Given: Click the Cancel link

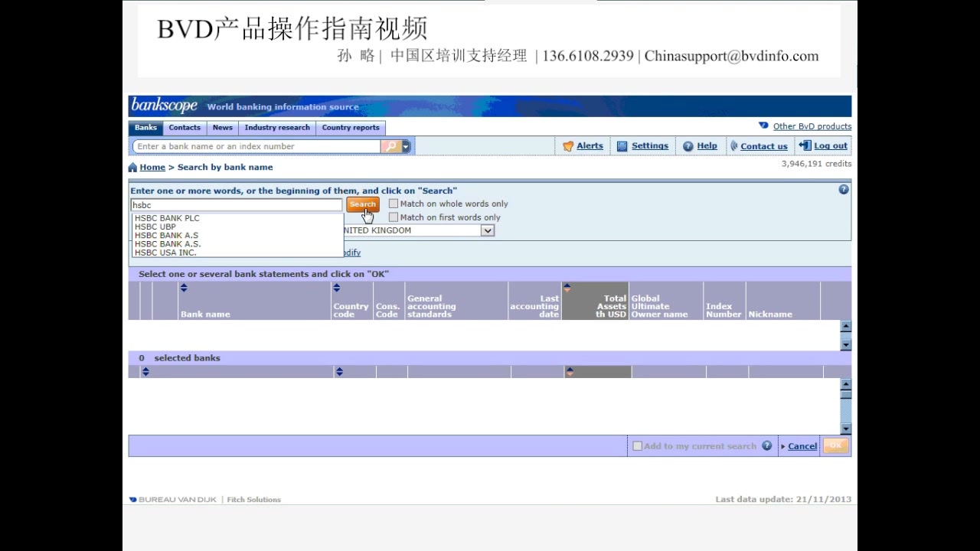Looking at the screenshot, I should tap(802, 446).
